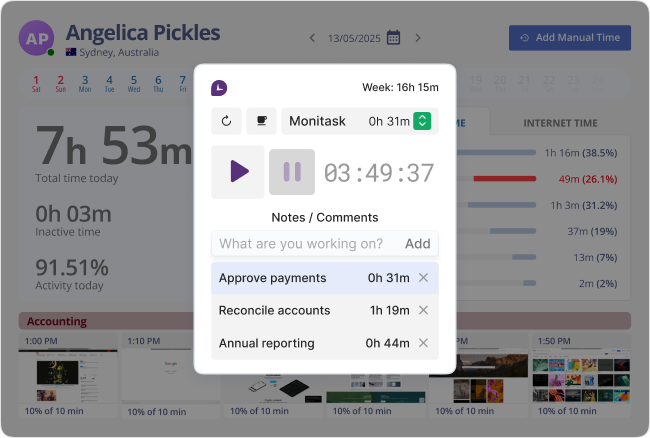Viewport: 650px width, 438px height.
Task: Click the coffee cup break icon
Action: pyautogui.click(x=262, y=121)
